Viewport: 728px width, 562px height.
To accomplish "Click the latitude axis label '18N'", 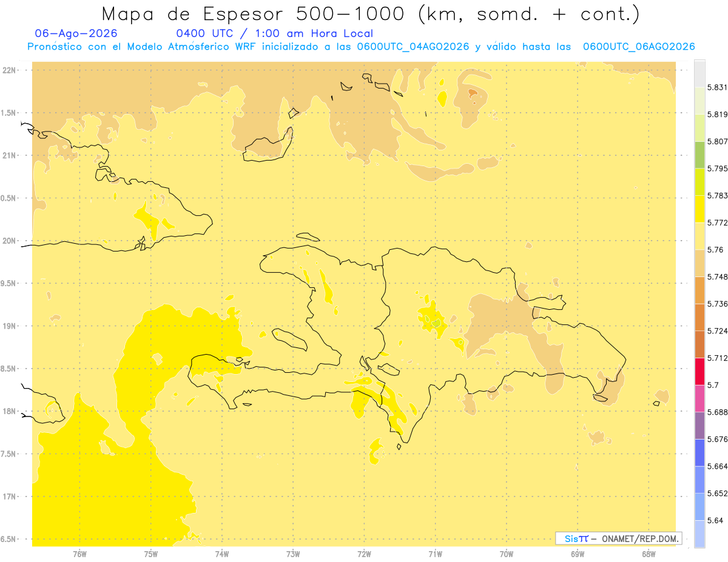I will tap(9, 411).
